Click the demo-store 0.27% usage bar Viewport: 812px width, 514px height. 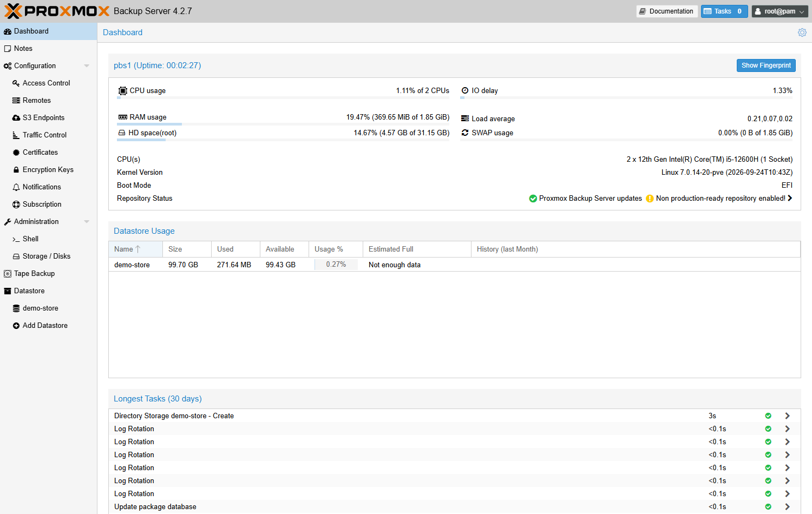(336, 265)
